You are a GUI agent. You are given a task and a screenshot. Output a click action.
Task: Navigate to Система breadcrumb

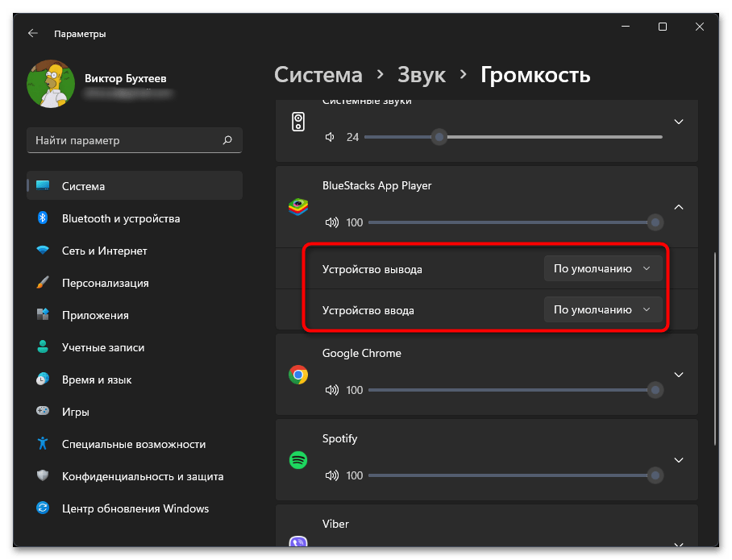pyautogui.click(x=318, y=75)
